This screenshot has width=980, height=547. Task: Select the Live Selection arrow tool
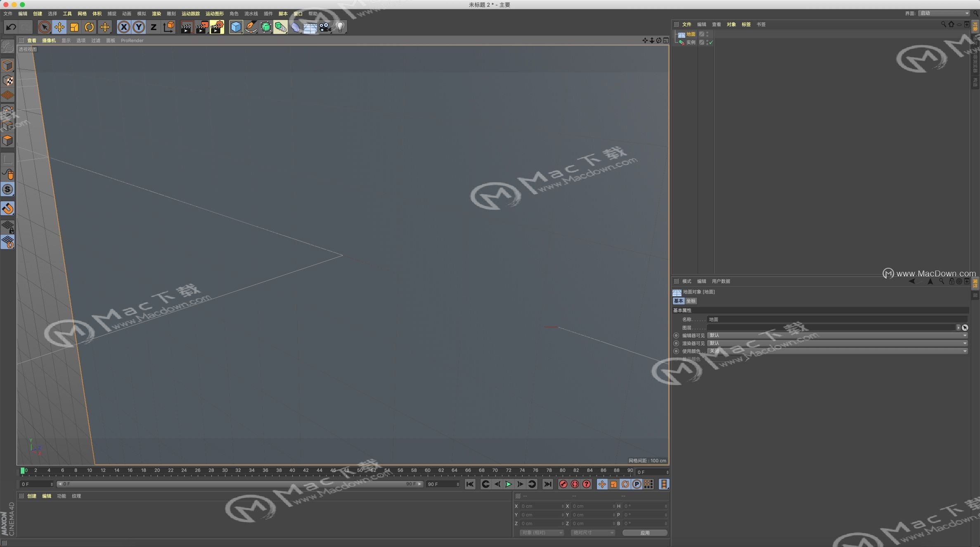click(x=44, y=27)
